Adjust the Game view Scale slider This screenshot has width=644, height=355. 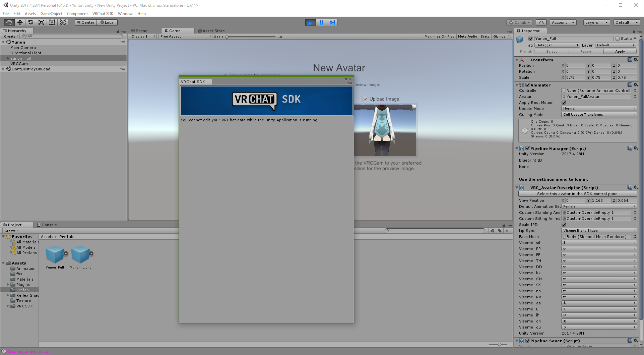(x=227, y=37)
